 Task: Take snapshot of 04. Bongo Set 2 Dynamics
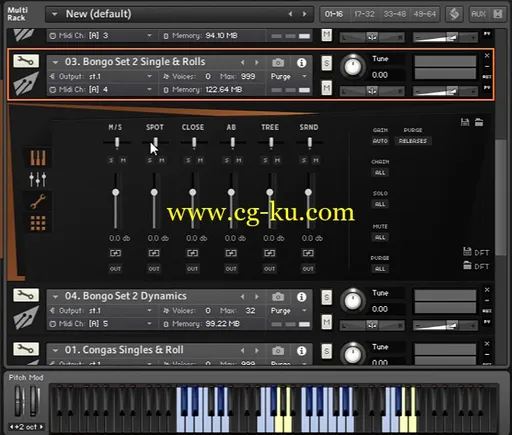(x=278, y=296)
